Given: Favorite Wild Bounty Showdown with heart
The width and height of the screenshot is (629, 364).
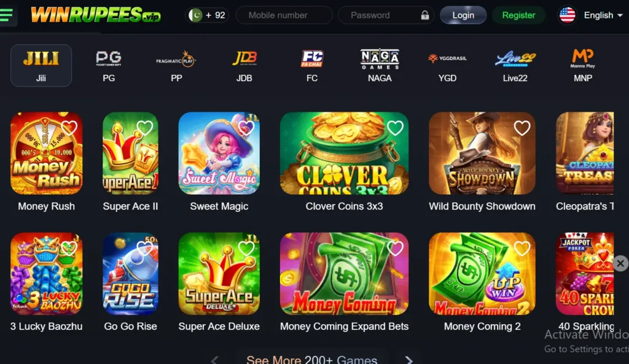Looking at the screenshot, I should (x=522, y=128).
